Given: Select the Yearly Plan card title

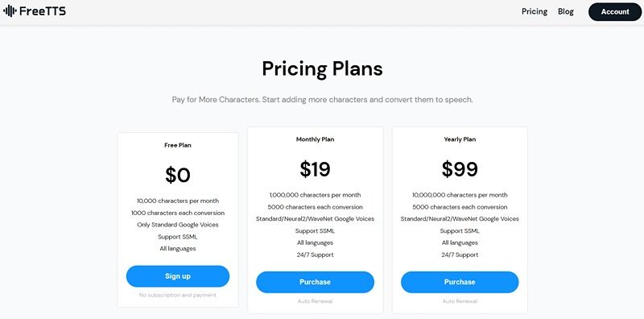Looking at the screenshot, I should coord(460,139).
